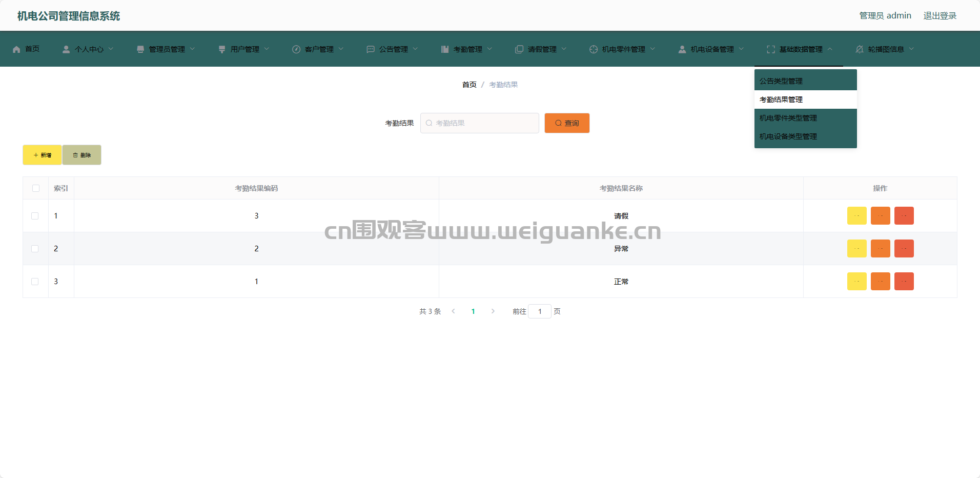Expand the 考勤管理 menu via its chevron
Viewport: 980px width, 478px height.
[489, 49]
